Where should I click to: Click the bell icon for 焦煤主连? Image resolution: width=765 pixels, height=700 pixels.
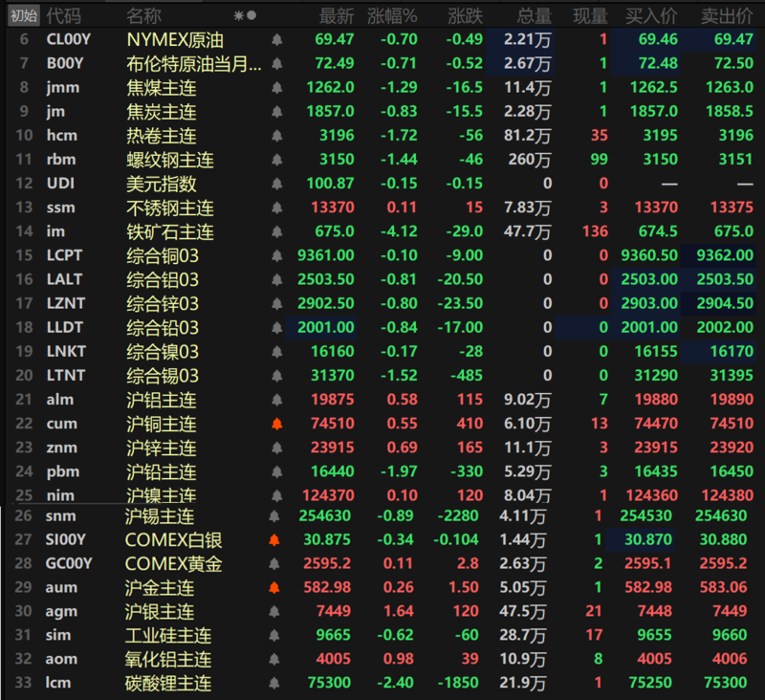click(x=276, y=87)
